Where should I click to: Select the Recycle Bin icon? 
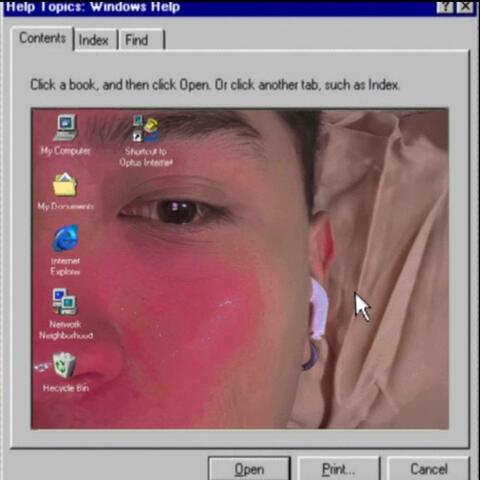click(64, 365)
